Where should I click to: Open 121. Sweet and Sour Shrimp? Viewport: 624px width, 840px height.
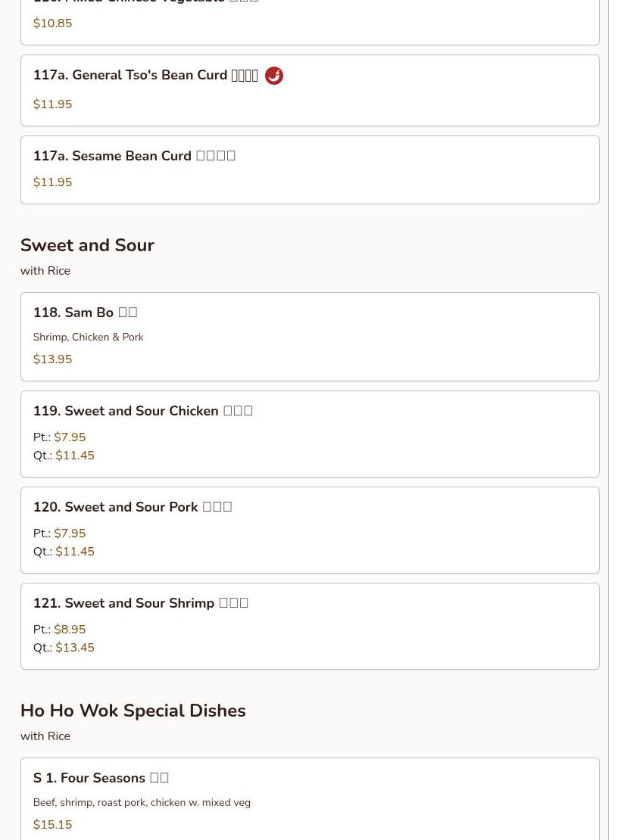(140, 603)
